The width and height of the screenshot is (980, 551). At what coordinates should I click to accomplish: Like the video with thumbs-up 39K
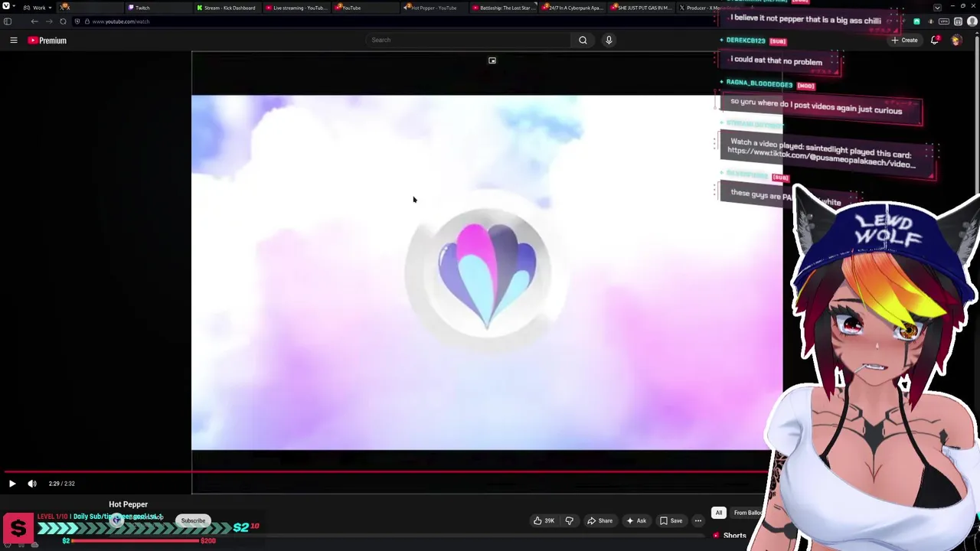(x=544, y=521)
